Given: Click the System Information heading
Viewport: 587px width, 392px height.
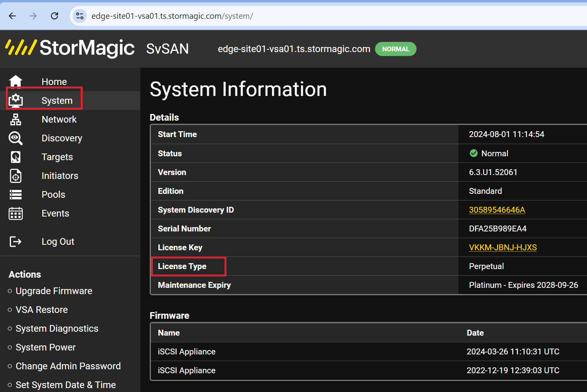Looking at the screenshot, I should pos(238,89).
